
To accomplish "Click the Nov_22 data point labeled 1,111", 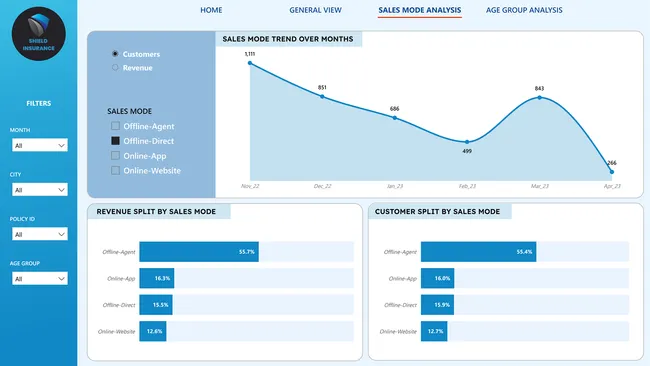I will pos(250,63).
